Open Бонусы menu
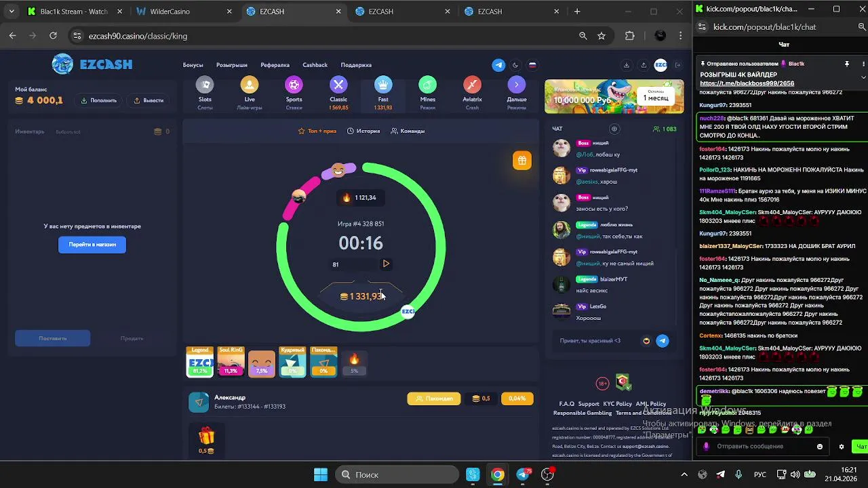 (193, 65)
